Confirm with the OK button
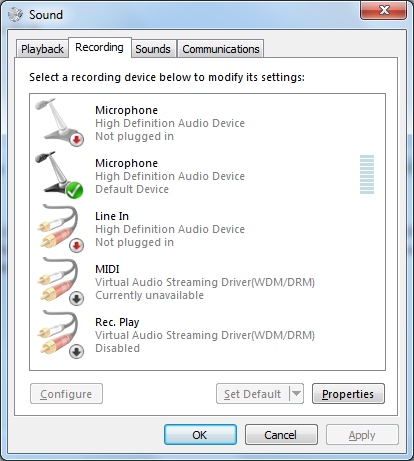The width and height of the screenshot is (414, 461). pos(200,435)
